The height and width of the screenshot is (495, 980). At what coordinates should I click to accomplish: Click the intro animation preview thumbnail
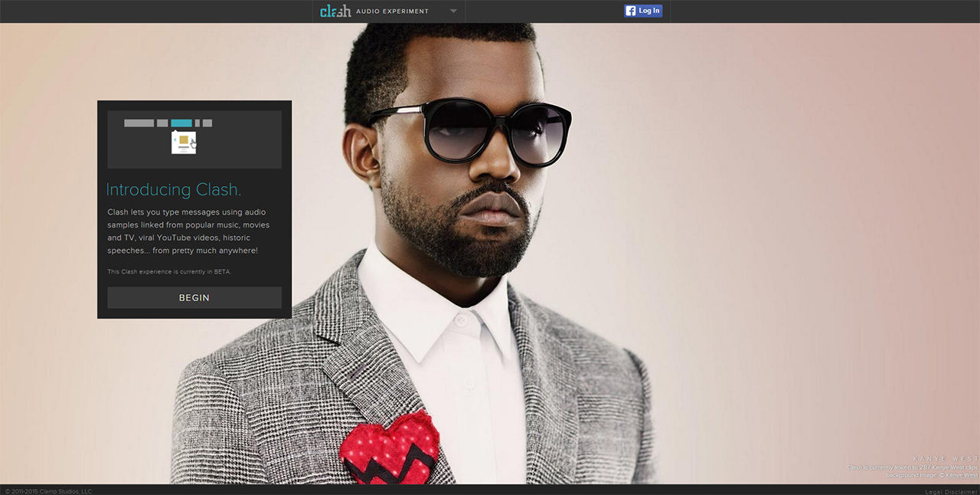(x=194, y=139)
